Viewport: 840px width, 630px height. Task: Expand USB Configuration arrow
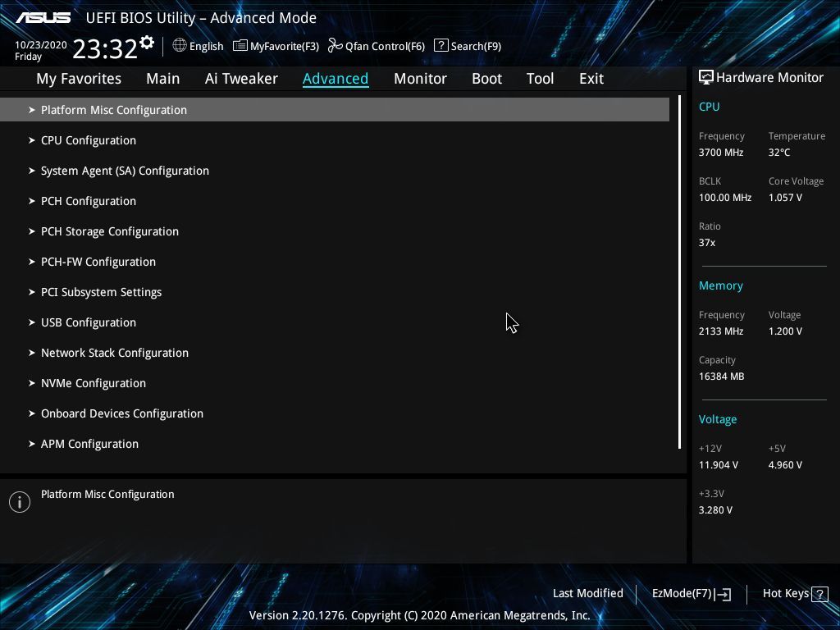tap(32, 322)
